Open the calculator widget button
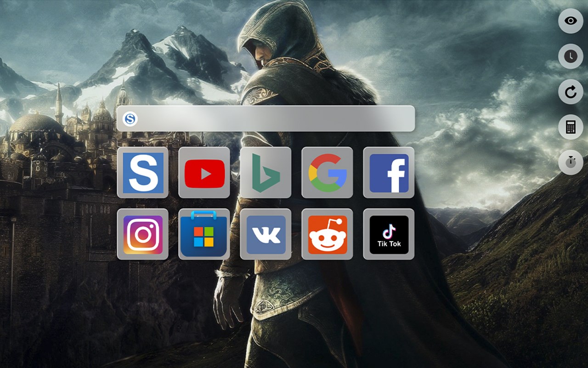 [571, 127]
